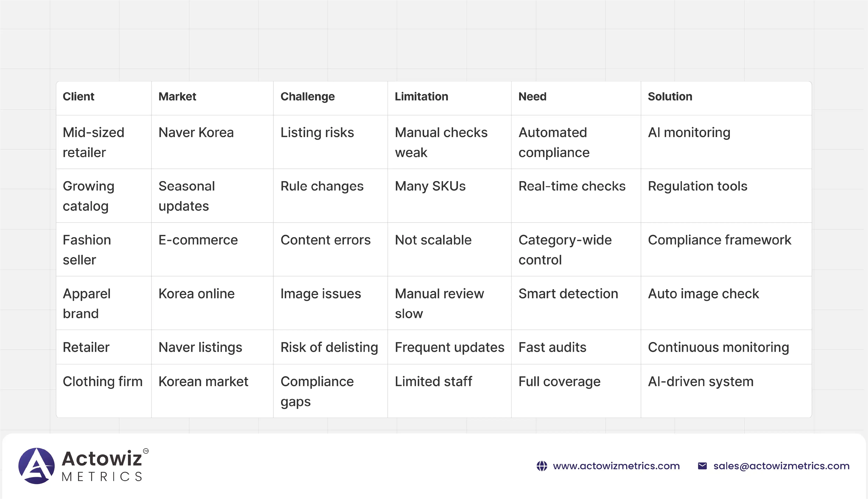The width and height of the screenshot is (868, 499).
Task: Select the Client column header
Action: 78,97
